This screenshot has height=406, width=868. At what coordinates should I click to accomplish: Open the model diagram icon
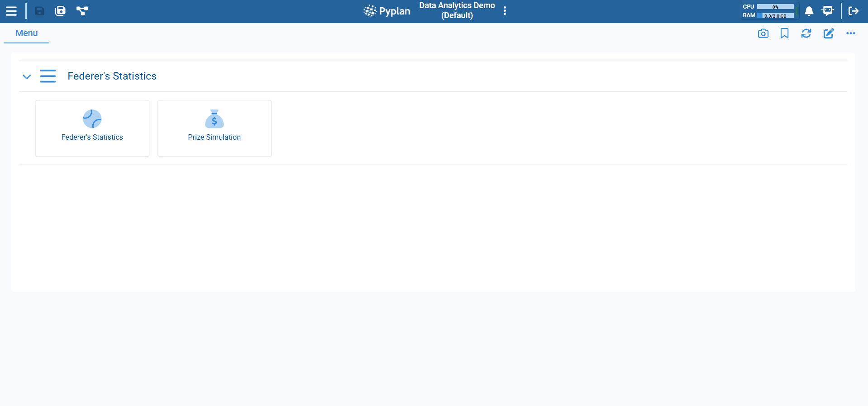pos(82,11)
